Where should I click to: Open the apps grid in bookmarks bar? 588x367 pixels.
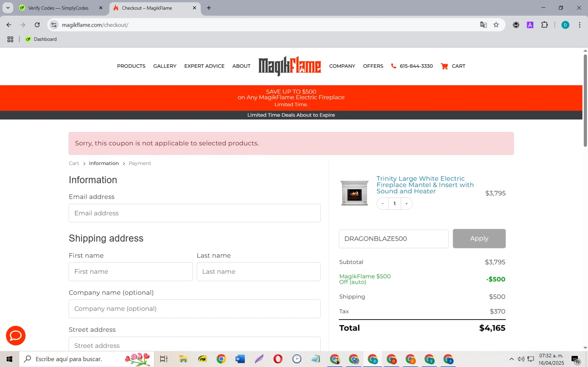10,39
